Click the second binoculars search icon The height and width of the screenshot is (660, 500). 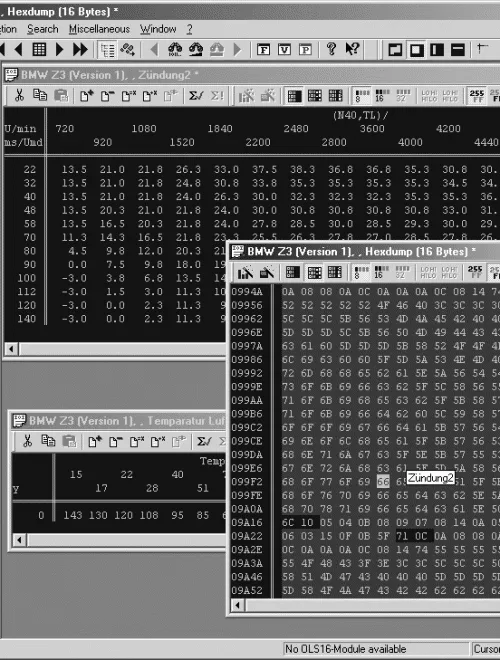click(x=196, y=50)
